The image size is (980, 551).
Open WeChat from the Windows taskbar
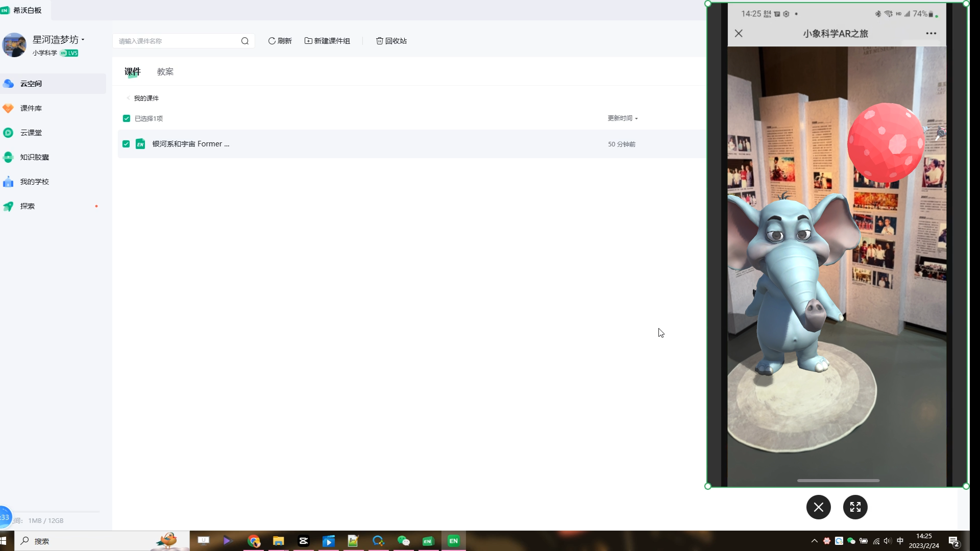pyautogui.click(x=403, y=541)
